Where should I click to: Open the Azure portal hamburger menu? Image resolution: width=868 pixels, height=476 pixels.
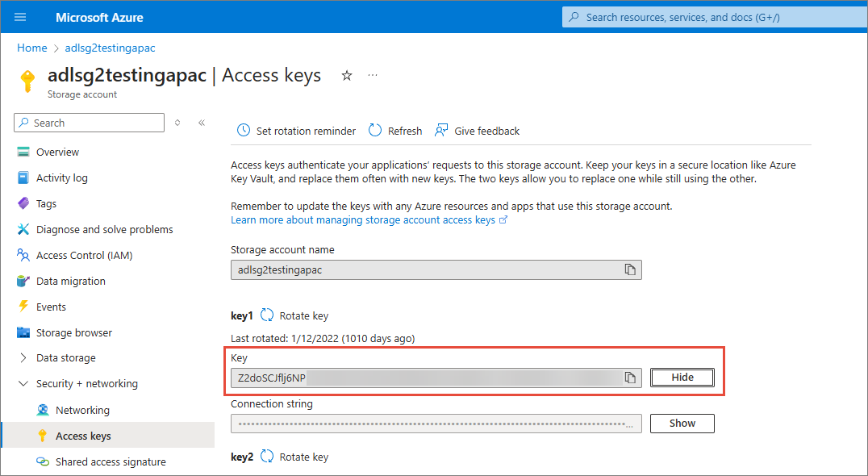coord(19,16)
